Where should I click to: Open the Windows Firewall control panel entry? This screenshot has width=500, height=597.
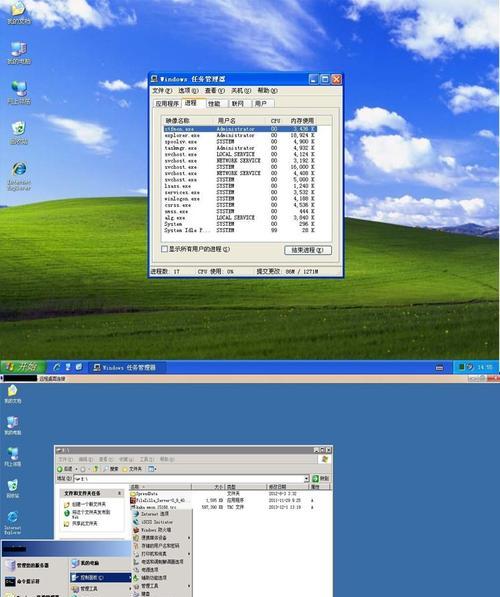(152, 530)
